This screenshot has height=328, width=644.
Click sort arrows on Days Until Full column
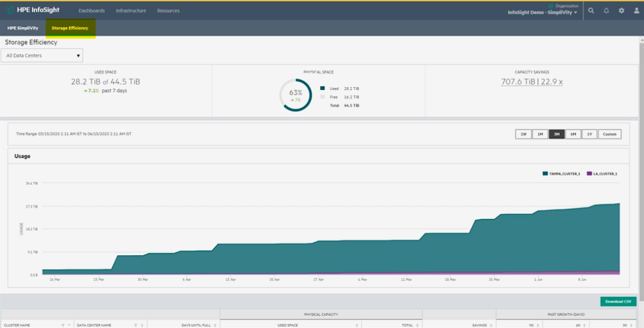pos(214,325)
